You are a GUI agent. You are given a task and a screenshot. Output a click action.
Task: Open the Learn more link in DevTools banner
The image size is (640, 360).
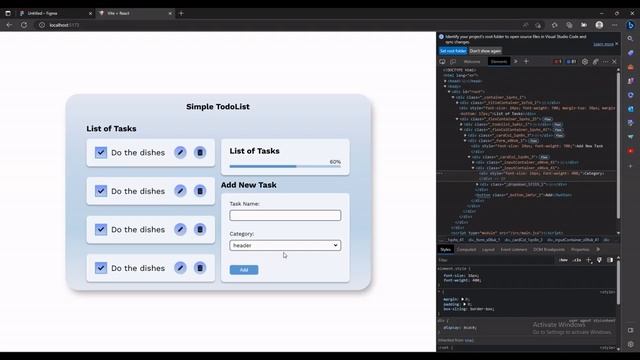[x=603, y=44]
